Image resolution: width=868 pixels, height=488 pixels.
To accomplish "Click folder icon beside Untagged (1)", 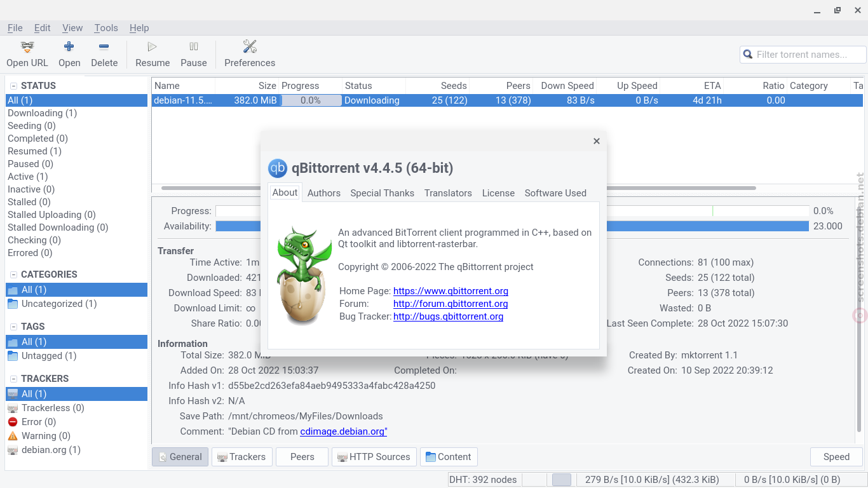I will pyautogui.click(x=13, y=356).
